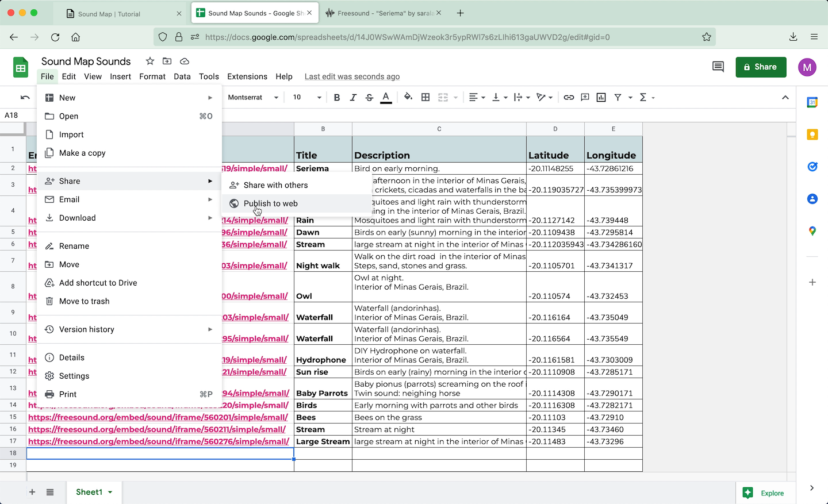This screenshot has height=504, width=828.
Task: Click the insert link icon
Action: pos(569,98)
